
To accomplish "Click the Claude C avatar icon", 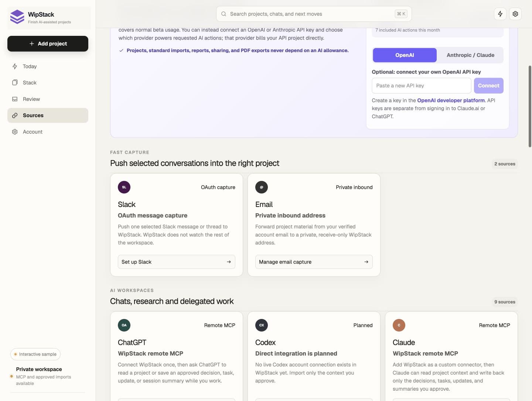I will 399,325.
